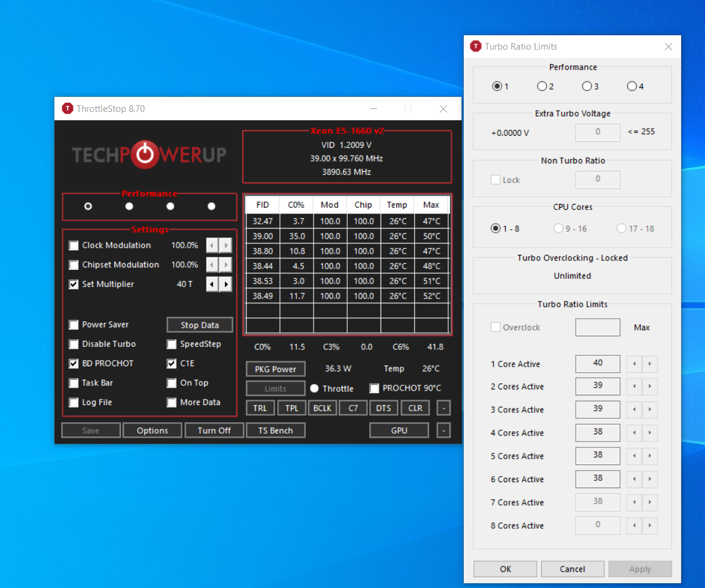Click the minus button beside GPU
The width and height of the screenshot is (705, 588).
pyautogui.click(x=444, y=431)
